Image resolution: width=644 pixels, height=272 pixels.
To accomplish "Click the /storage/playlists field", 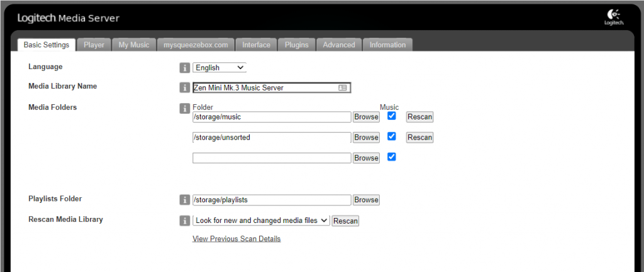I will click(272, 200).
